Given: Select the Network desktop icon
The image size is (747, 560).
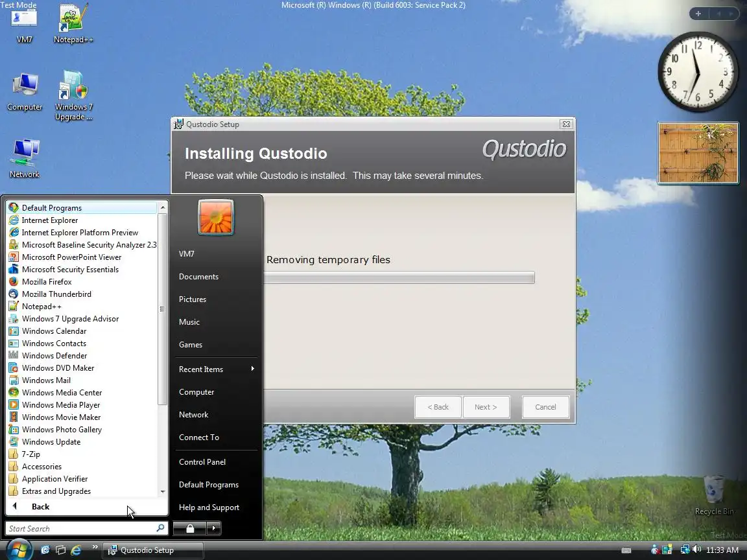Looking at the screenshot, I should 25,159.
